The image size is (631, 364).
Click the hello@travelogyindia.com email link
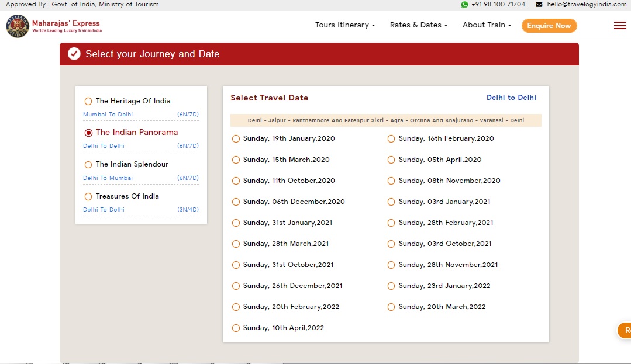point(587,4)
